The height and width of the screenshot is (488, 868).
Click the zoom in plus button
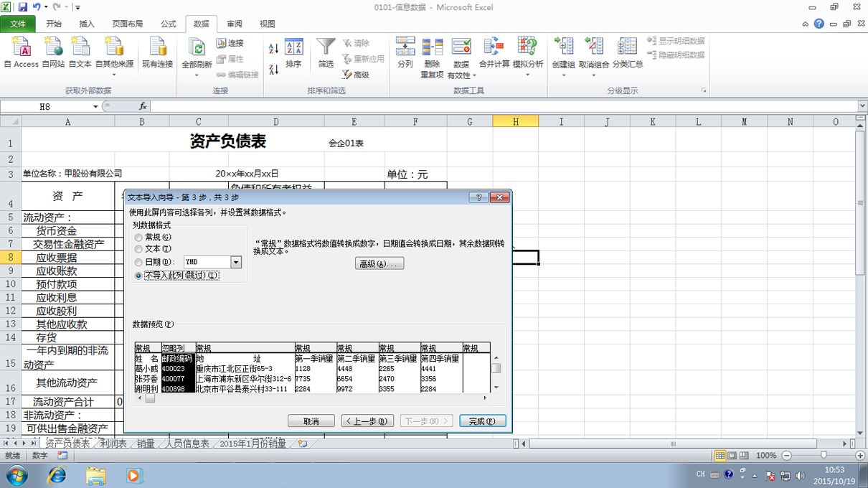pyautogui.click(x=860, y=456)
